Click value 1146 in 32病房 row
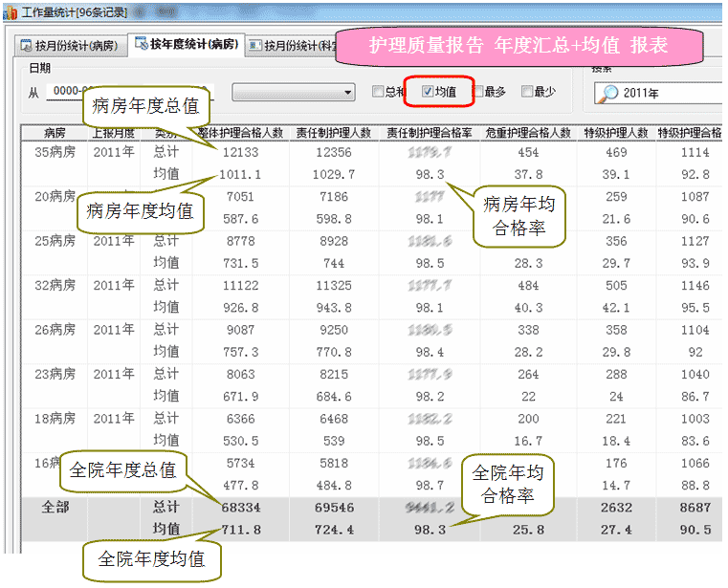Screen dimensions: 728x588 point(695,286)
